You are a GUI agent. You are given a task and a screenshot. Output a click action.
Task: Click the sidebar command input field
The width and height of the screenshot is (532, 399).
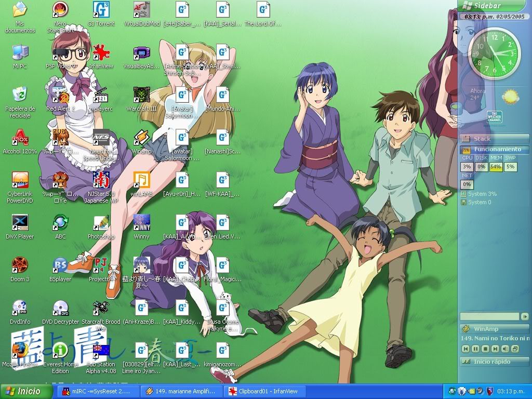489,316
